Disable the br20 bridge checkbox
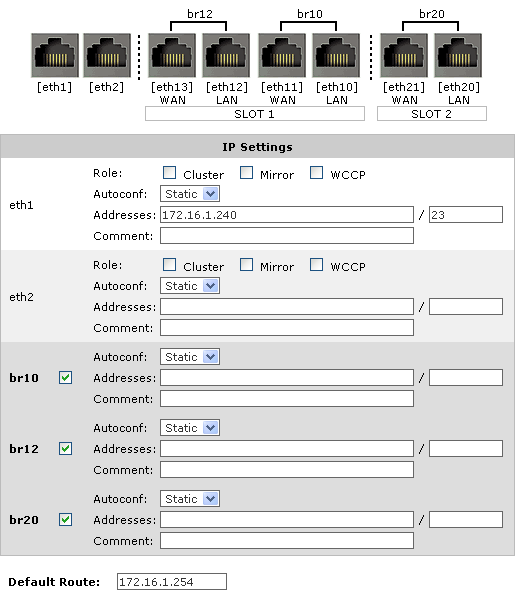This screenshot has height=600, width=516. tap(65, 520)
